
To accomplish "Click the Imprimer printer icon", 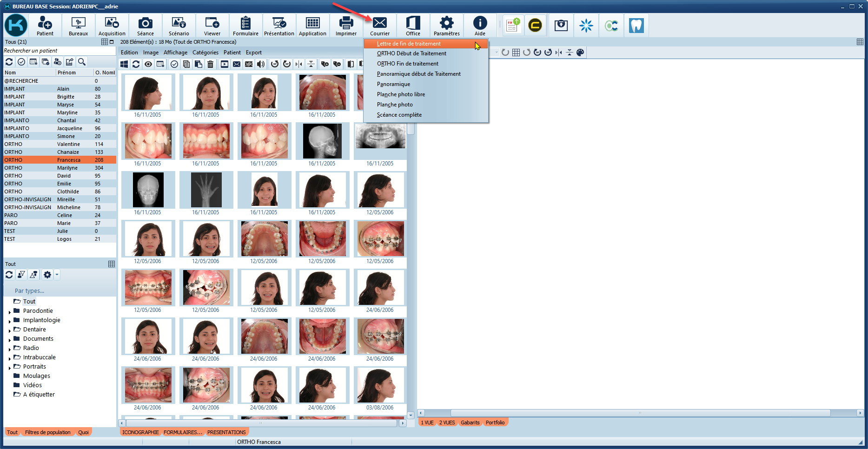I will point(346,26).
